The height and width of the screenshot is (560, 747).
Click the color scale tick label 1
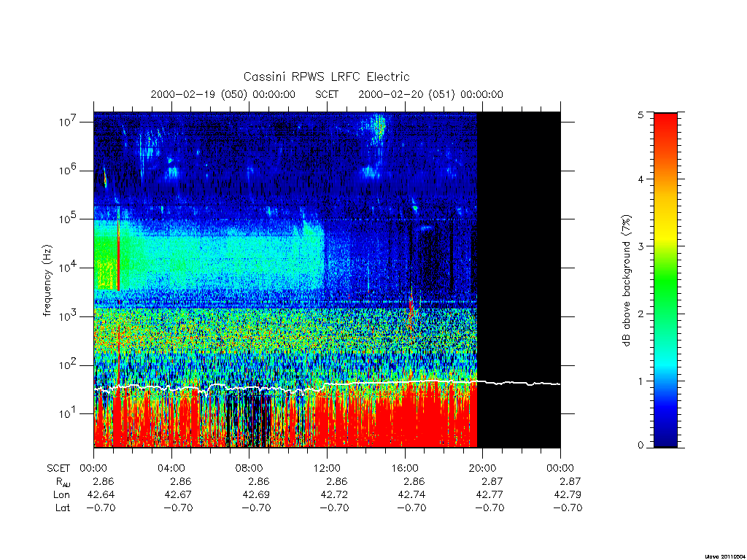(x=640, y=381)
